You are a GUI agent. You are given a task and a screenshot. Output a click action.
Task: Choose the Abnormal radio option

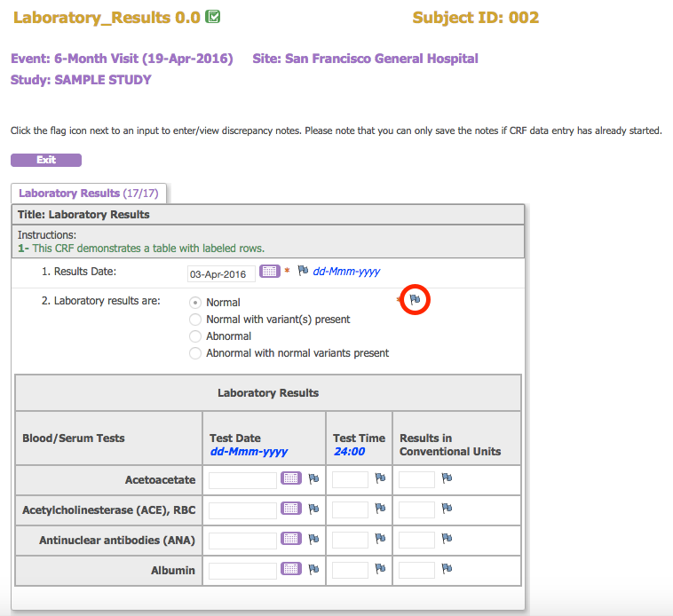pyautogui.click(x=195, y=336)
